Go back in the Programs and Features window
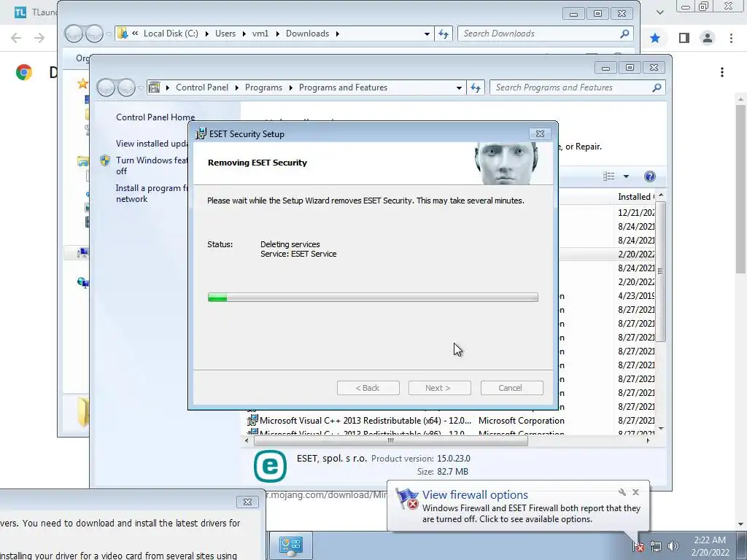Image resolution: width=747 pixels, height=560 pixels. tap(107, 87)
